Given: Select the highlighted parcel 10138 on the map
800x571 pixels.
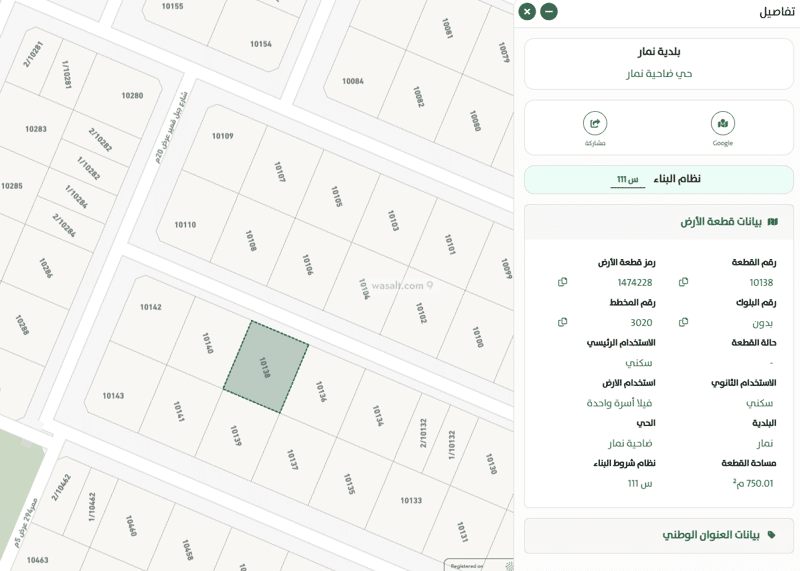Looking at the screenshot, I should tap(265, 367).
